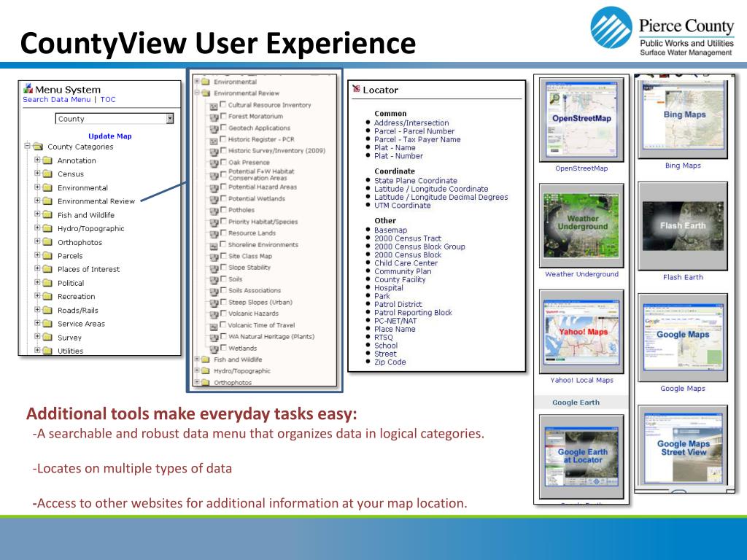Click the Menu System panel icon

pyautogui.click(x=28, y=88)
